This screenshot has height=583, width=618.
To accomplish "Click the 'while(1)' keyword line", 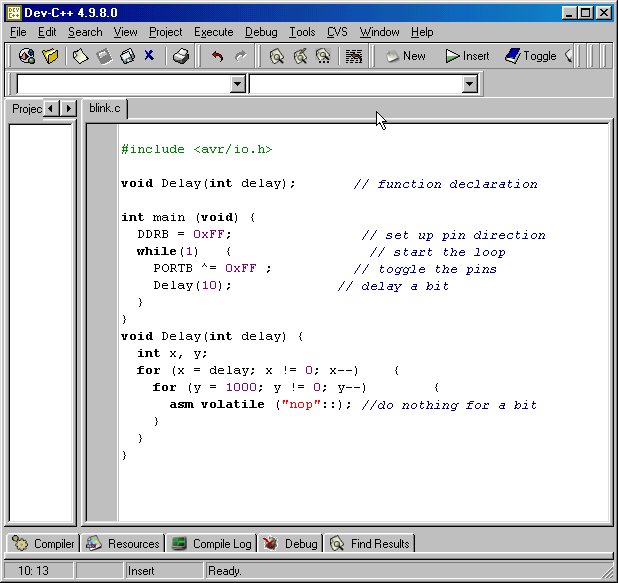I will tap(168, 251).
